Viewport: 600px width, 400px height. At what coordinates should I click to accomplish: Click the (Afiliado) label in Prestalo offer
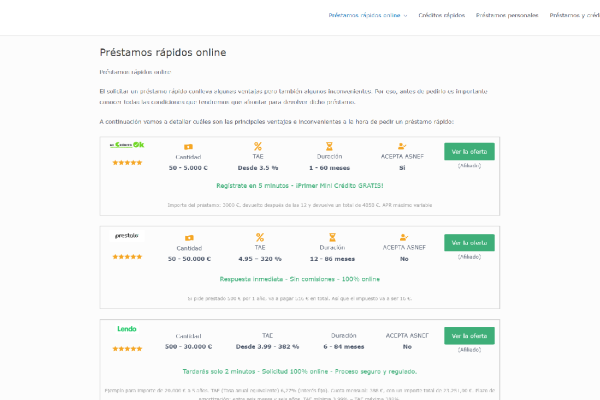[x=469, y=257]
